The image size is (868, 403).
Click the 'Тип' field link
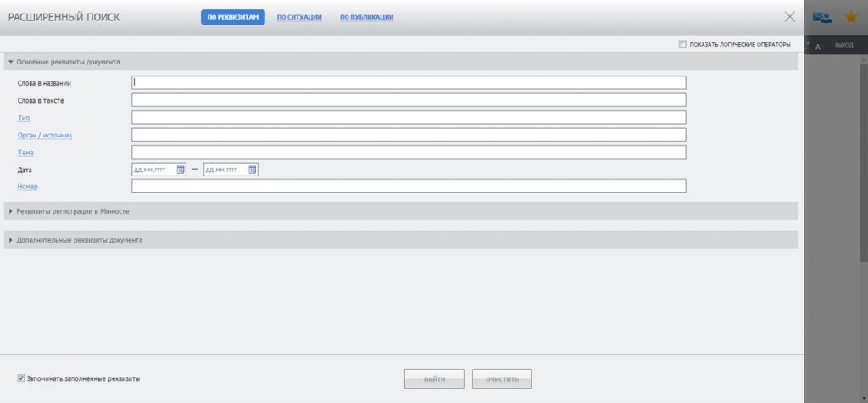pos(24,118)
